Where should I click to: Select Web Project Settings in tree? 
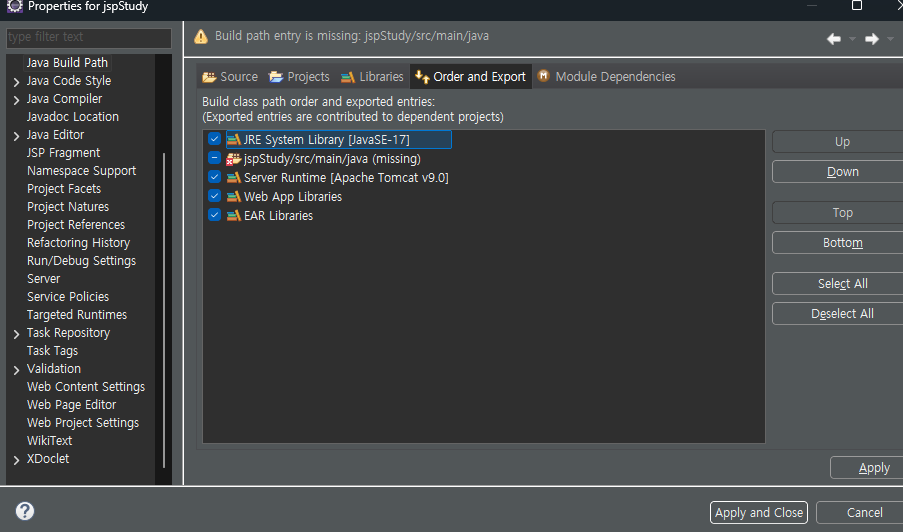[x=83, y=422]
